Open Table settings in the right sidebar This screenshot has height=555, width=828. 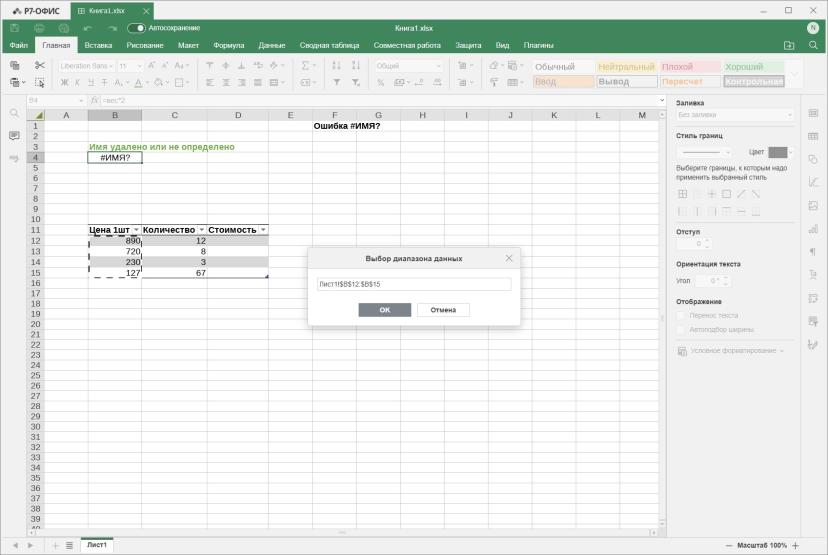tap(813, 136)
